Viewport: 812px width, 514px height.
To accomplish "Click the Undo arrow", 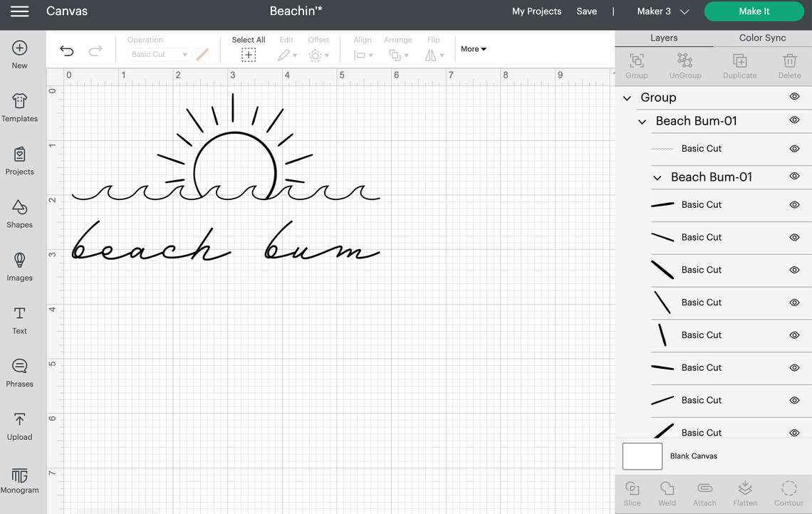I will tap(66, 51).
